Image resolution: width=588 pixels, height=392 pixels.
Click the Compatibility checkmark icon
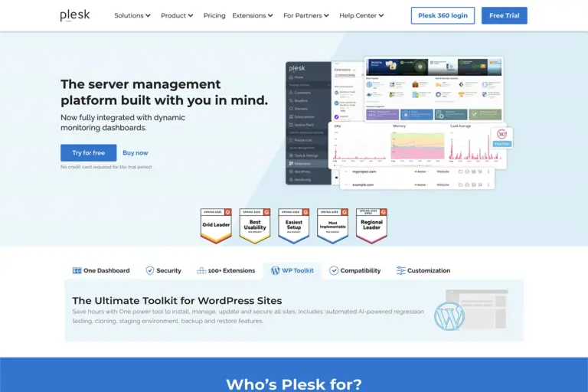[334, 270]
